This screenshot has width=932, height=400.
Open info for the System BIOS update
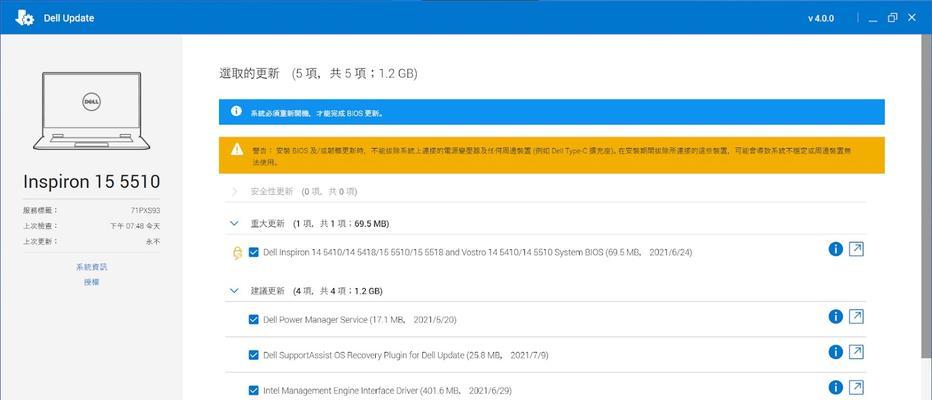pos(836,249)
